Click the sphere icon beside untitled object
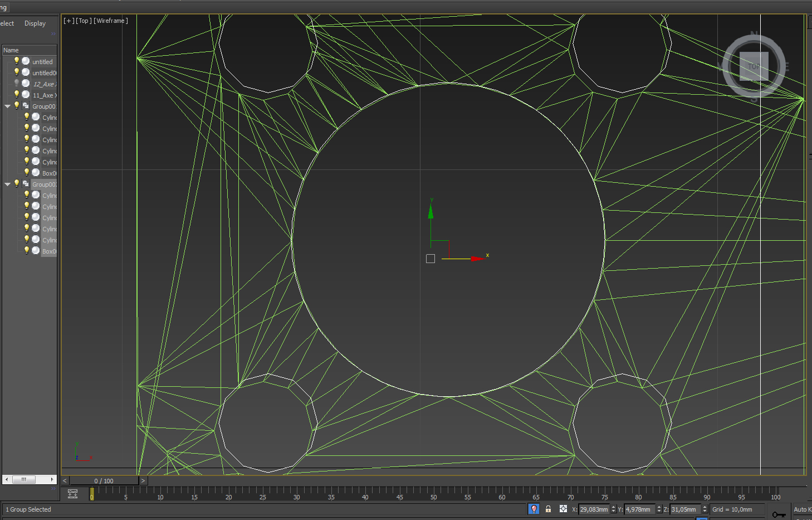Image resolution: width=812 pixels, height=520 pixels. [26, 61]
